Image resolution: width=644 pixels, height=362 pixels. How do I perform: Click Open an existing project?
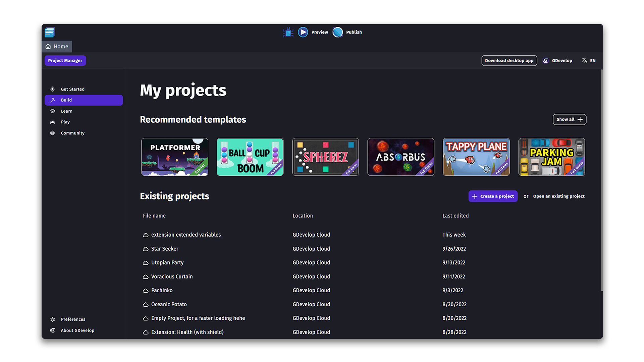point(559,196)
